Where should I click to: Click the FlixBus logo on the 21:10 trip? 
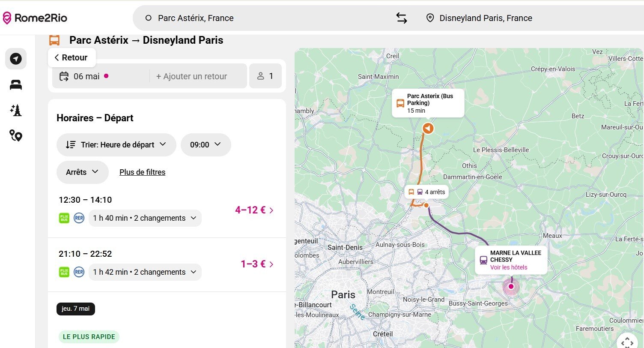[x=64, y=272]
